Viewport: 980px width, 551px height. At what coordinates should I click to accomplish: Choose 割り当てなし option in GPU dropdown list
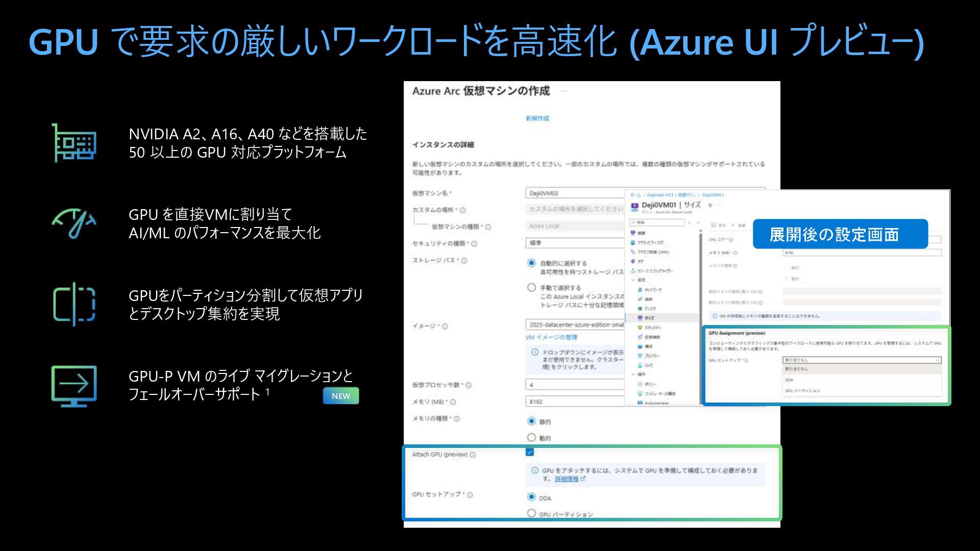click(x=862, y=369)
